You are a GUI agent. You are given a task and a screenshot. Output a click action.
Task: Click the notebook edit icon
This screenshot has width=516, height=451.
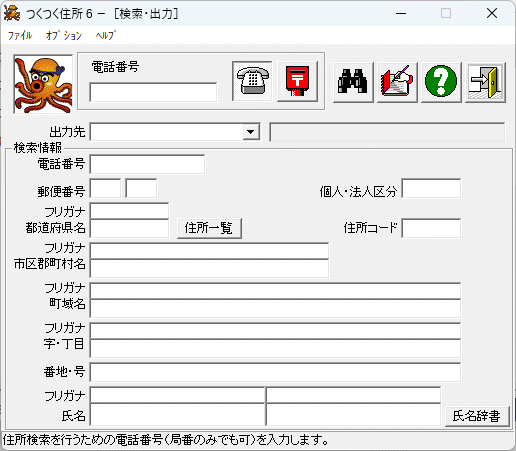397,82
